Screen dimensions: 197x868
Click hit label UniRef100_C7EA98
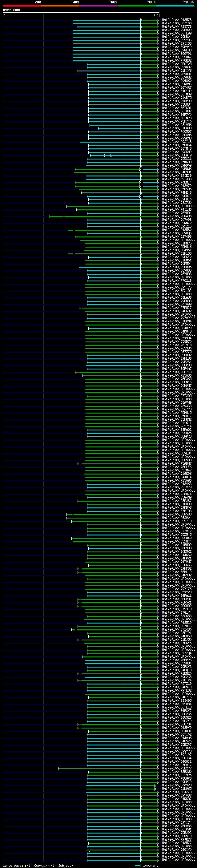[177, 128]
